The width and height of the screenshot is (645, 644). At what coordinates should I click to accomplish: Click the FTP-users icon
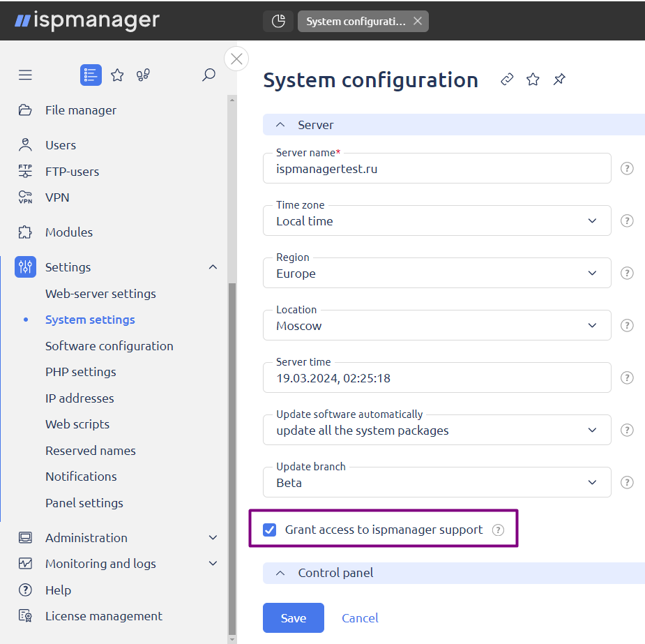pyautogui.click(x=25, y=171)
